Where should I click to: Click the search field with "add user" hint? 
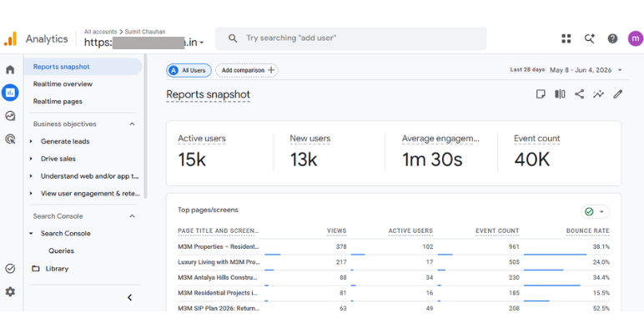351,38
